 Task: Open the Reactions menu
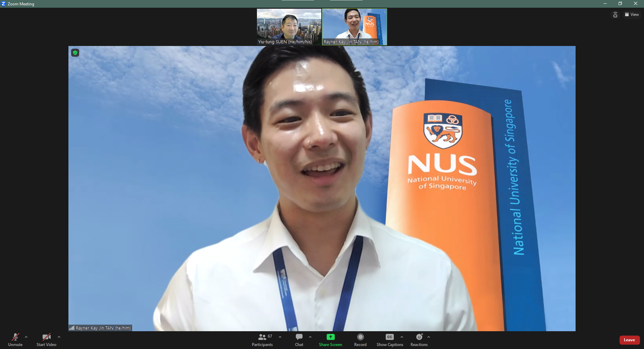pyautogui.click(x=419, y=340)
